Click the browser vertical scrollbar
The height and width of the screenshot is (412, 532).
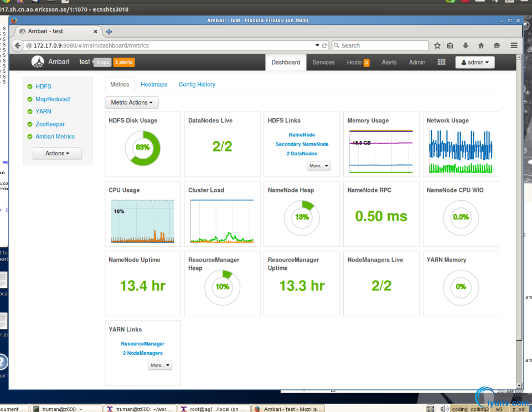coord(519,200)
